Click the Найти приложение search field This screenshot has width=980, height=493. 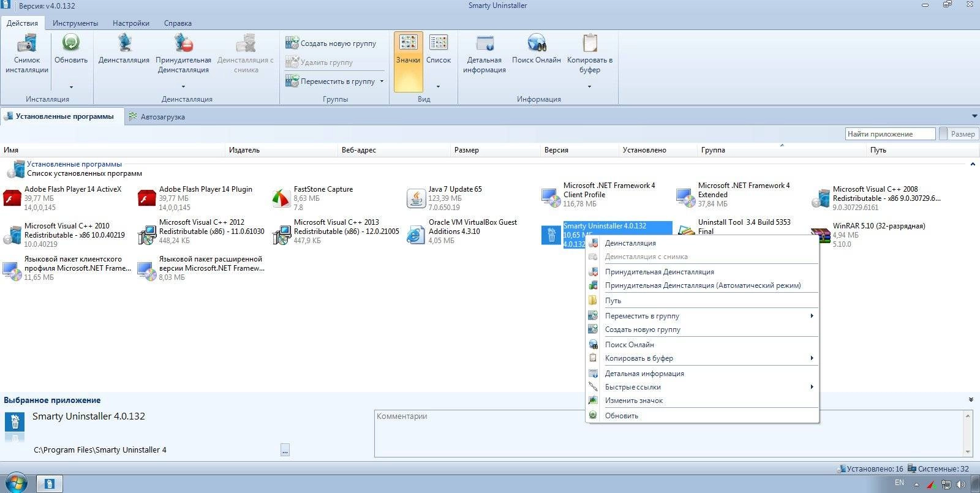coord(891,134)
